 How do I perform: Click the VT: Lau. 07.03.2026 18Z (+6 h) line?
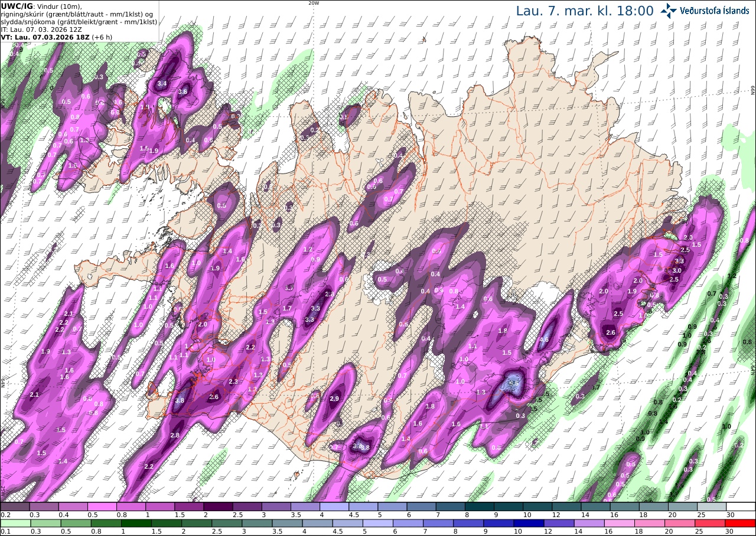click(56, 37)
